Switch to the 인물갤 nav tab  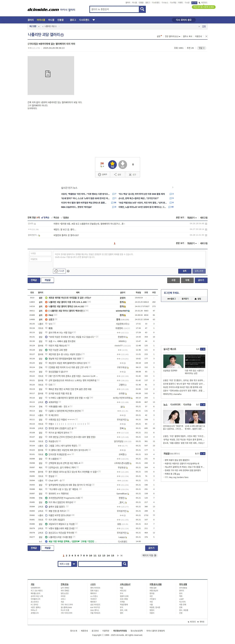click(60, 20)
